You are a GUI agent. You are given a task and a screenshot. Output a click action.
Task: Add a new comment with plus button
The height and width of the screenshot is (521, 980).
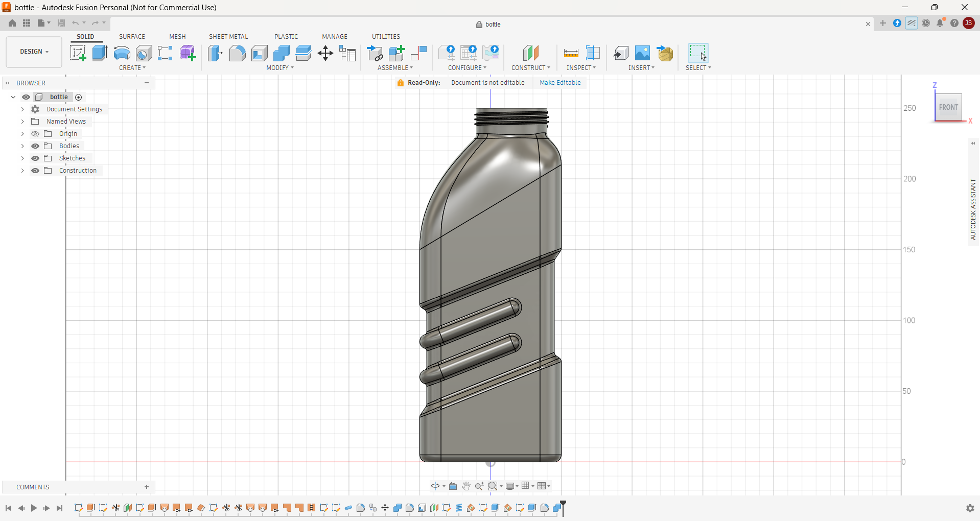147,487
